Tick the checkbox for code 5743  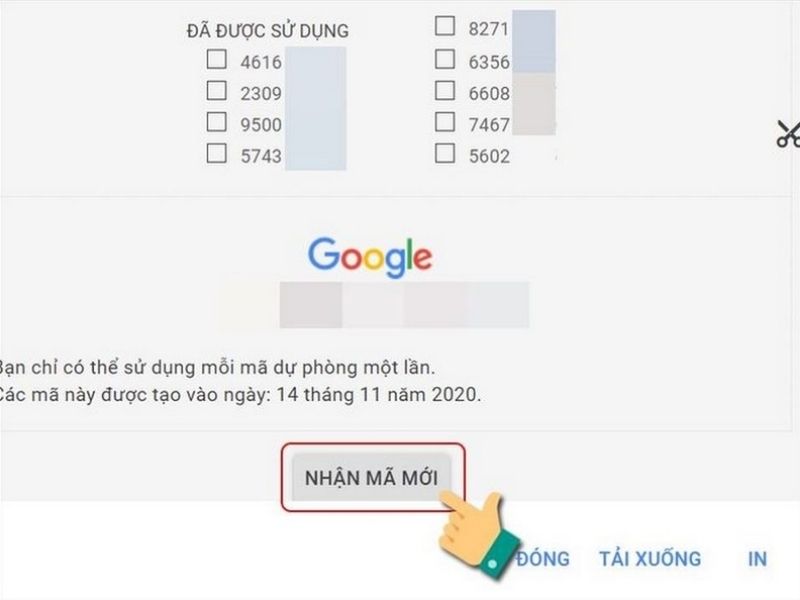(x=217, y=153)
